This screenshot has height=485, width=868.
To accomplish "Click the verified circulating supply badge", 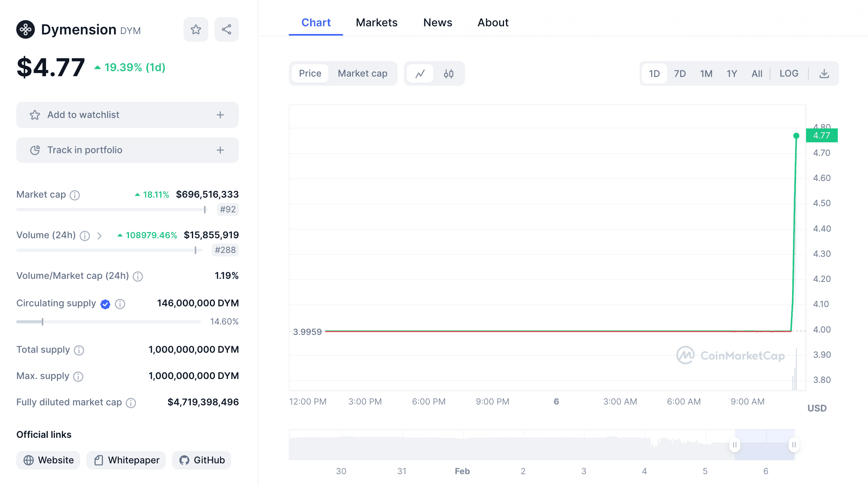I will [x=105, y=304].
